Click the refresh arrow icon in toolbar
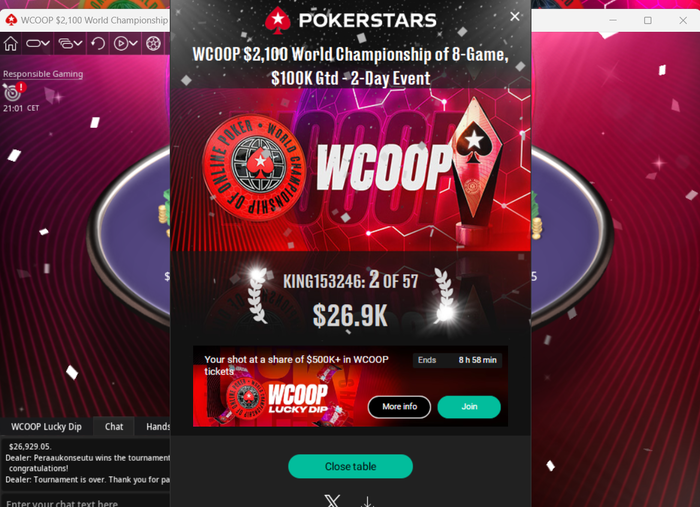Screen dimensions: 700x507 98,43
